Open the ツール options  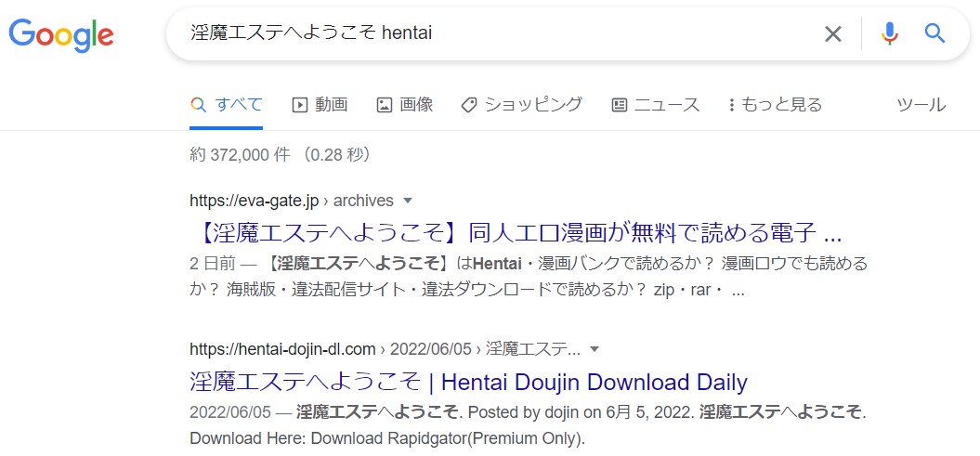[x=921, y=104]
